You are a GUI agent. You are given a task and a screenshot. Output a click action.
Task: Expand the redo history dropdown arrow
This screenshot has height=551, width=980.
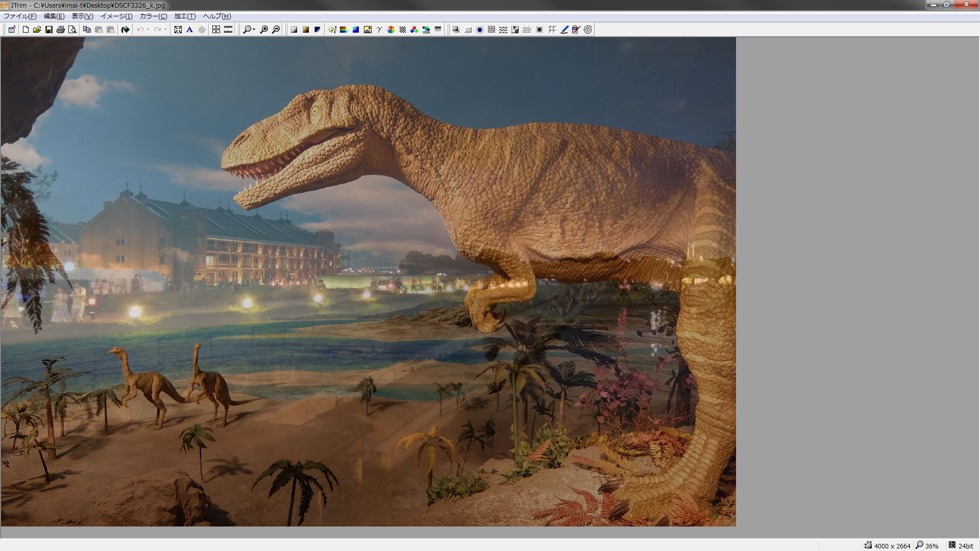pyautogui.click(x=165, y=30)
